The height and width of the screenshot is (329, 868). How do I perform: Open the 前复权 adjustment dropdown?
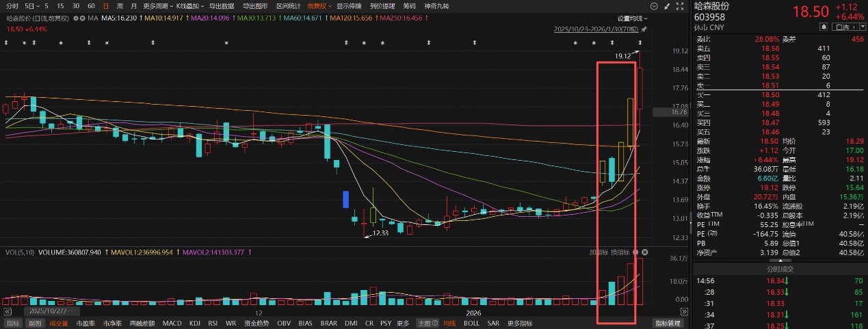(x=319, y=5)
